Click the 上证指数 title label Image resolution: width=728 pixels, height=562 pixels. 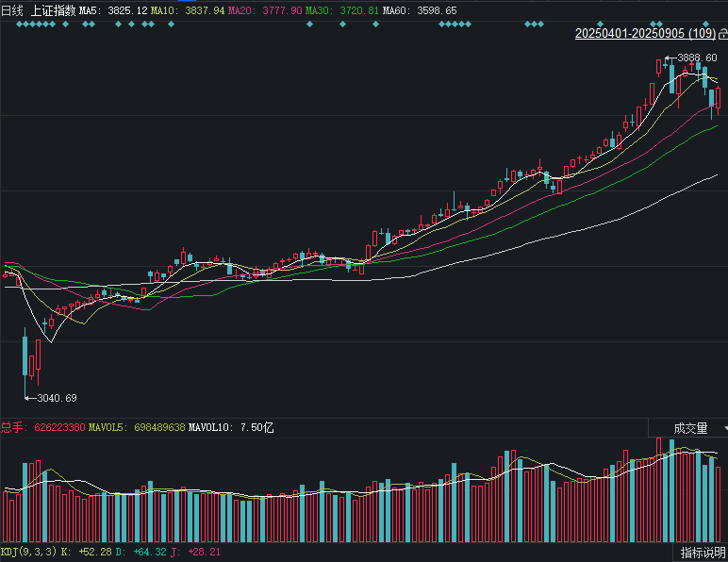[53, 10]
